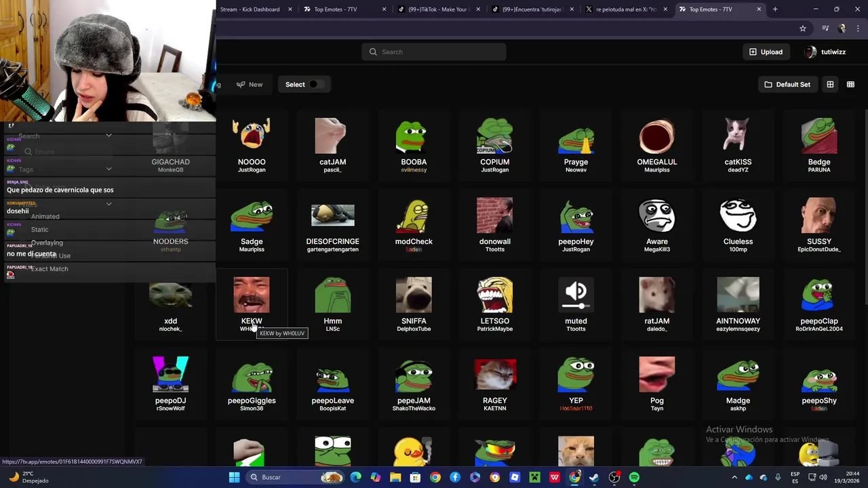Open volume control in system tray

coord(823,477)
